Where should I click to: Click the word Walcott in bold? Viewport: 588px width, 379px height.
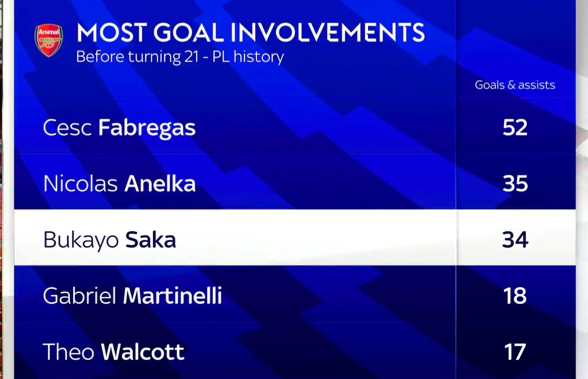click(x=143, y=353)
